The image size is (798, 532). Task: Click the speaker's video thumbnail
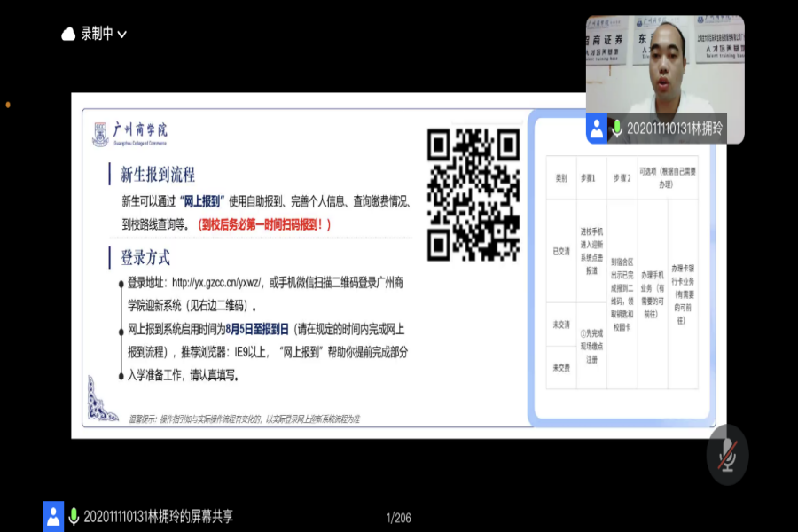click(x=665, y=71)
